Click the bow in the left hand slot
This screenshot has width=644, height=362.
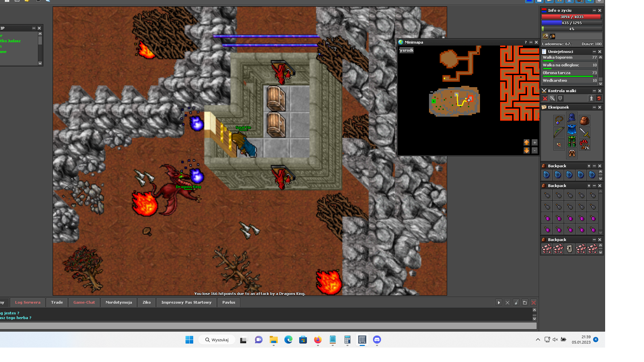(559, 133)
